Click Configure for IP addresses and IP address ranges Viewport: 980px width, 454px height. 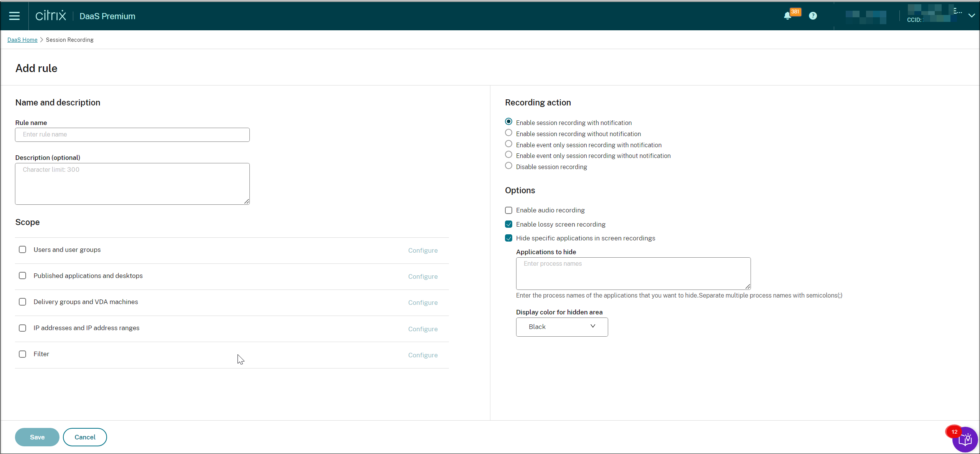tap(423, 329)
